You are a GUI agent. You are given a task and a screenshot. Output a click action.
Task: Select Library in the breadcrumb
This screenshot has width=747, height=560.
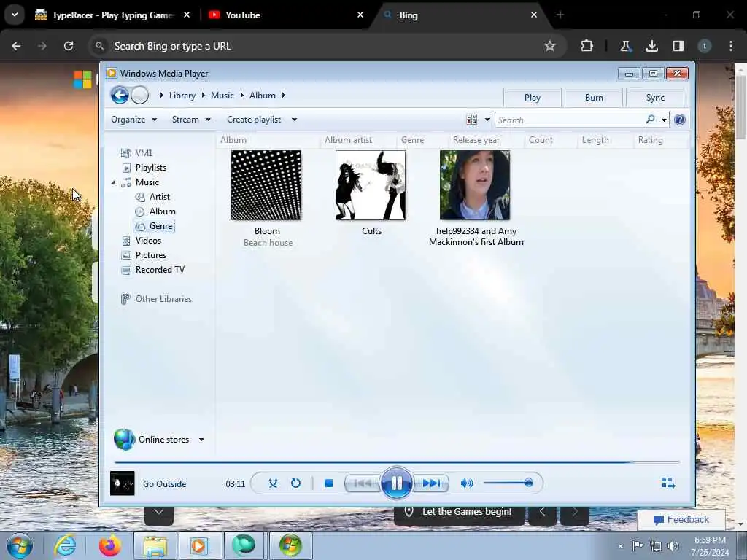click(x=182, y=96)
